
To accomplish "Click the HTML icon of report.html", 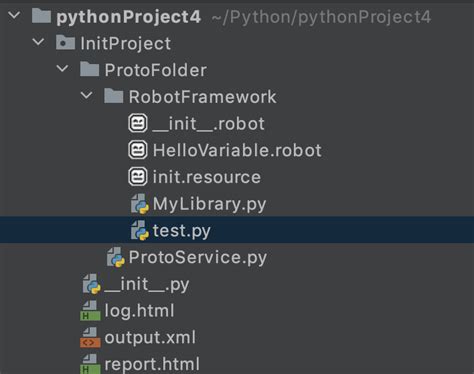I will [x=90, y=364].
